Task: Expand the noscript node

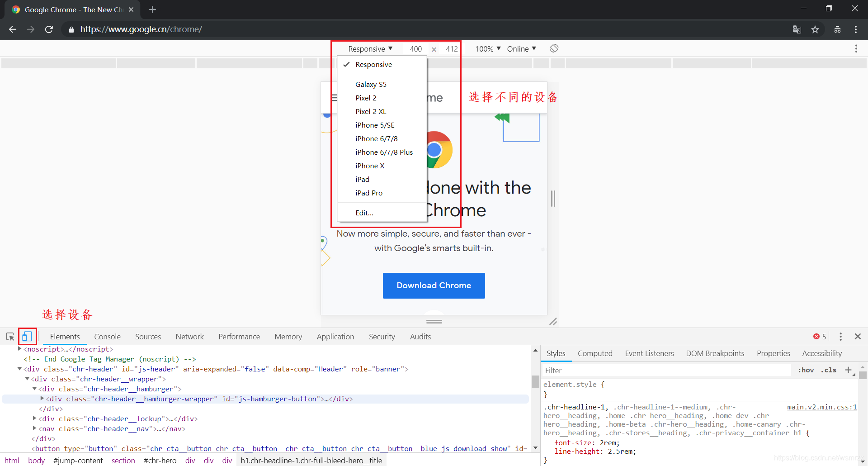Action: pyautogui.click(x=19, y=349)
